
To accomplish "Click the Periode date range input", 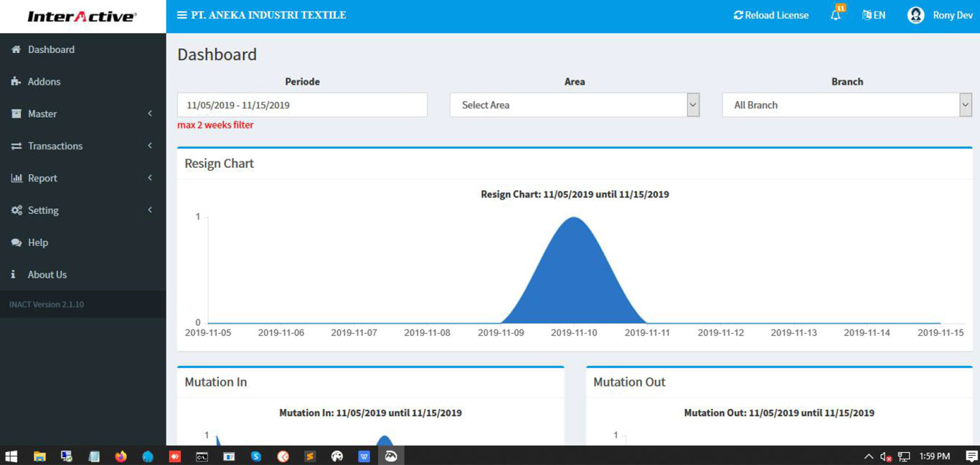I will (x=301, y=105).
